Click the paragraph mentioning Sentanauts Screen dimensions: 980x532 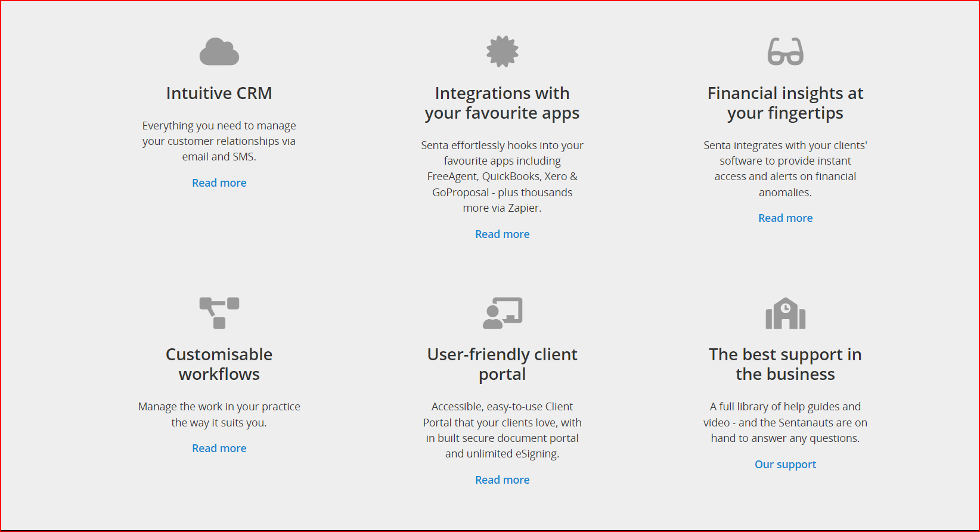(786, 422)
